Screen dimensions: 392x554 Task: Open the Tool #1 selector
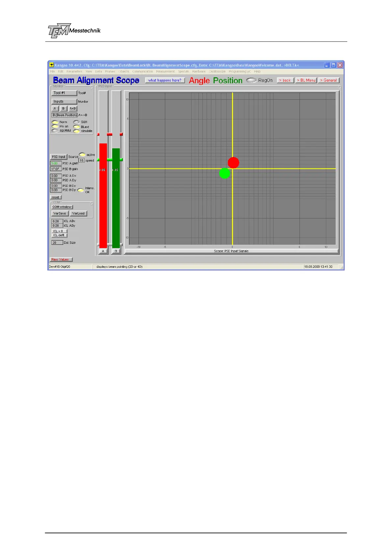pos(64,93)
